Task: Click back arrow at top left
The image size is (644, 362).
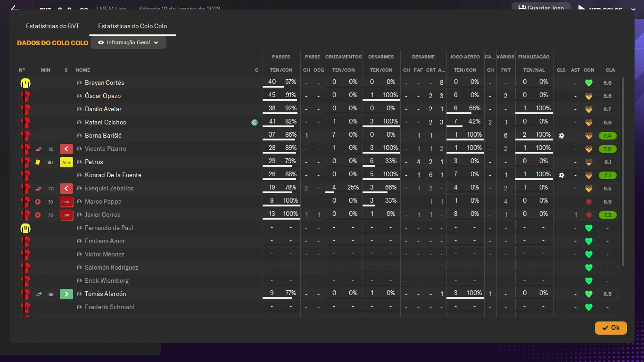Action: click(14, 8)
